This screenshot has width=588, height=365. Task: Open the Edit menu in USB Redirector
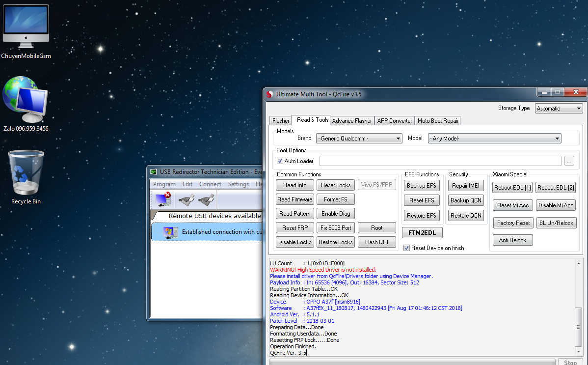(187, 184)
